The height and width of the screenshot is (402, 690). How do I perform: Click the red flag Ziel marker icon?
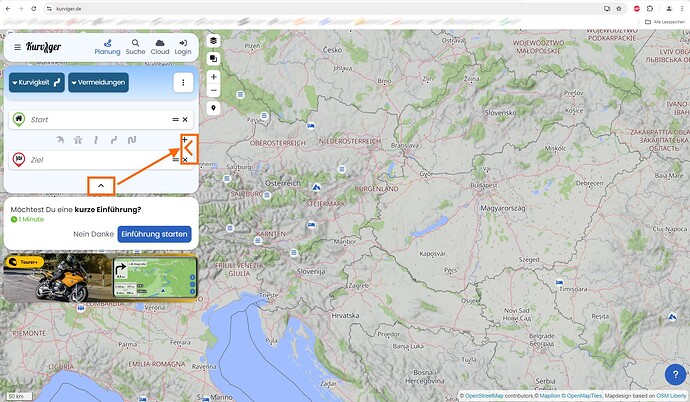[18, 159]
